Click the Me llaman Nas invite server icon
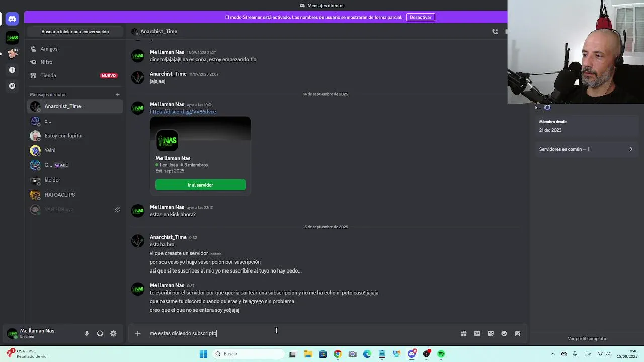This screenshot has height=362, width=644. [167, 141]
